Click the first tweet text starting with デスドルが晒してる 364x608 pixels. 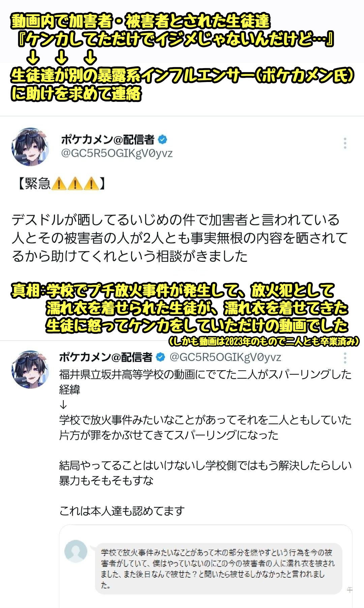(x=180, y=238)
